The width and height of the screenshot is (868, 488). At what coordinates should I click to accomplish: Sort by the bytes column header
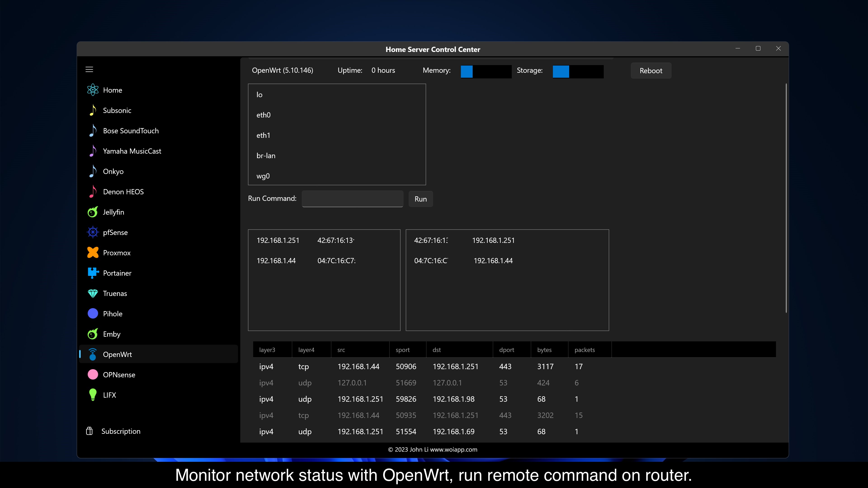[x=544, y=350]
